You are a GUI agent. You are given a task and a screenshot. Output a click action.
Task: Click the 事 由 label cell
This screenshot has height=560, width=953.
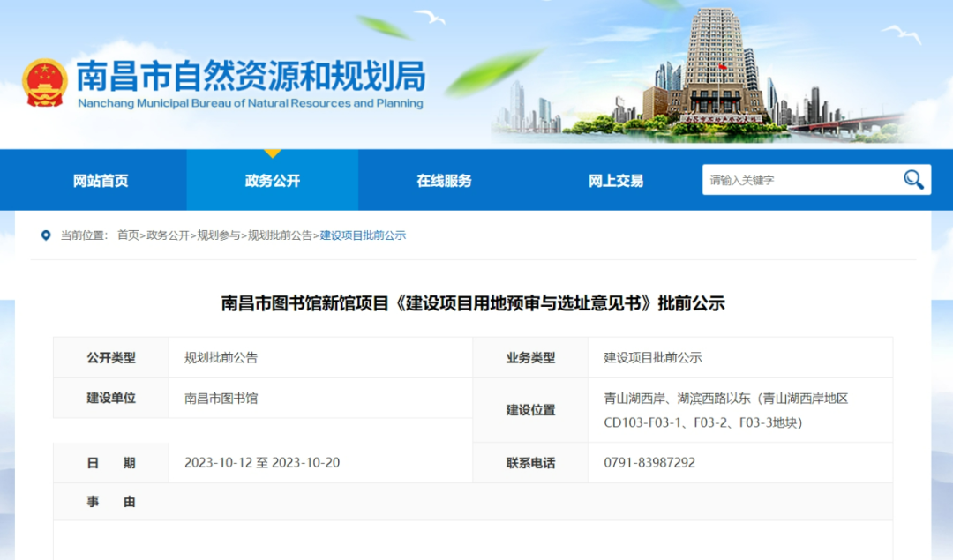[111, 502]
